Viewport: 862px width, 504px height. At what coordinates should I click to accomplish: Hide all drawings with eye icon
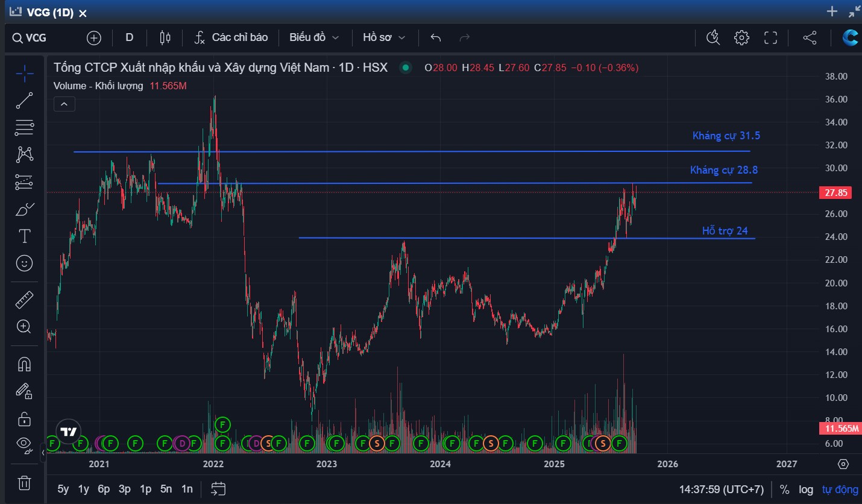tap(24, 444)
